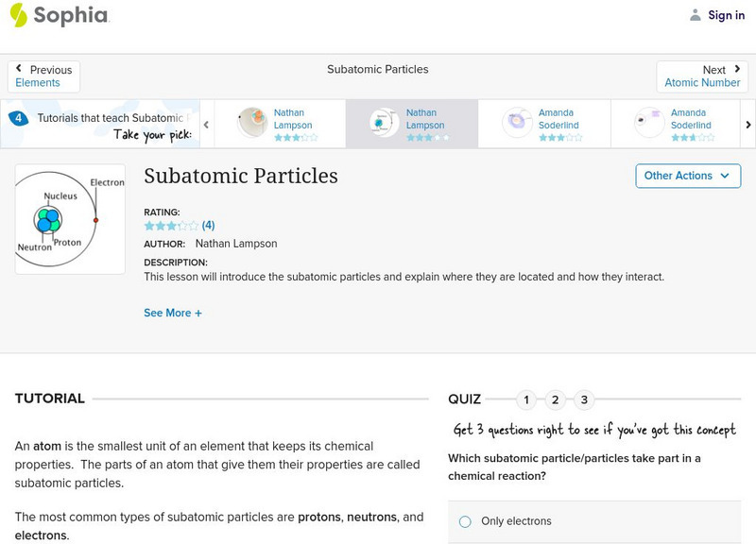Viewport: 756px width, 544px height.
Task: Go to Next lesson, Atomic Number
Action: click(x=702, y=76)
